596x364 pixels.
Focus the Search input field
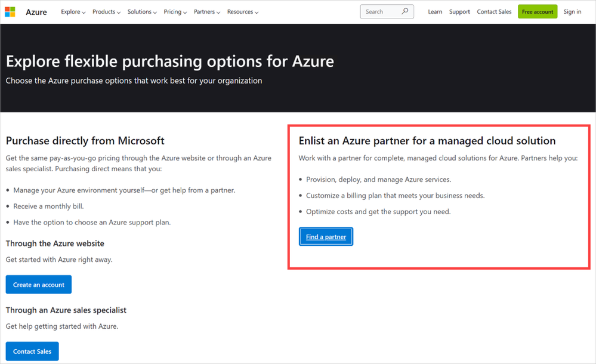pos(387,12)
